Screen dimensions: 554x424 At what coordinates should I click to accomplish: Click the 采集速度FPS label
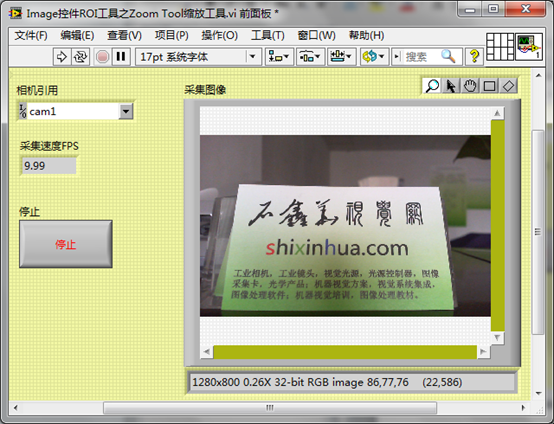click(49, 146)
